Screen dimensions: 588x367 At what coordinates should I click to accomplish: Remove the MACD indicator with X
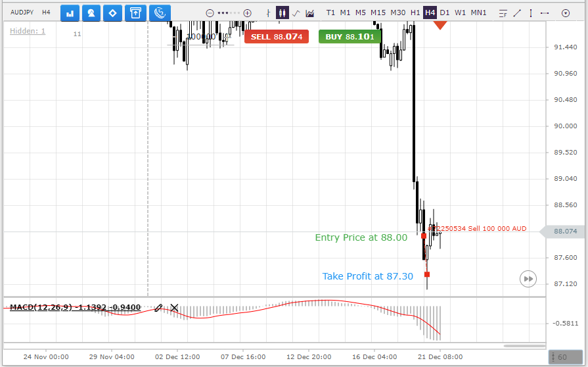coord(174,308)
